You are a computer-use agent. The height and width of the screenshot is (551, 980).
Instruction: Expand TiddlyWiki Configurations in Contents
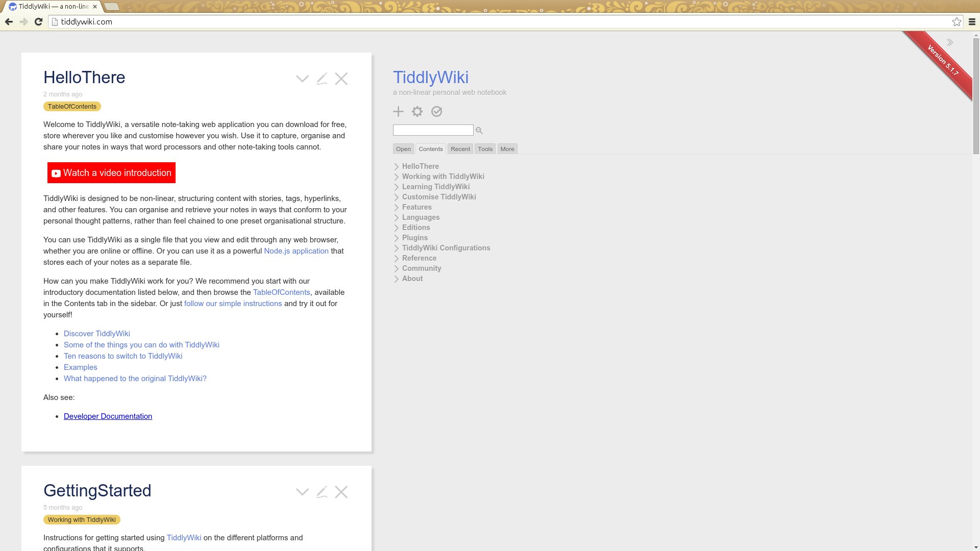point(397,248)
